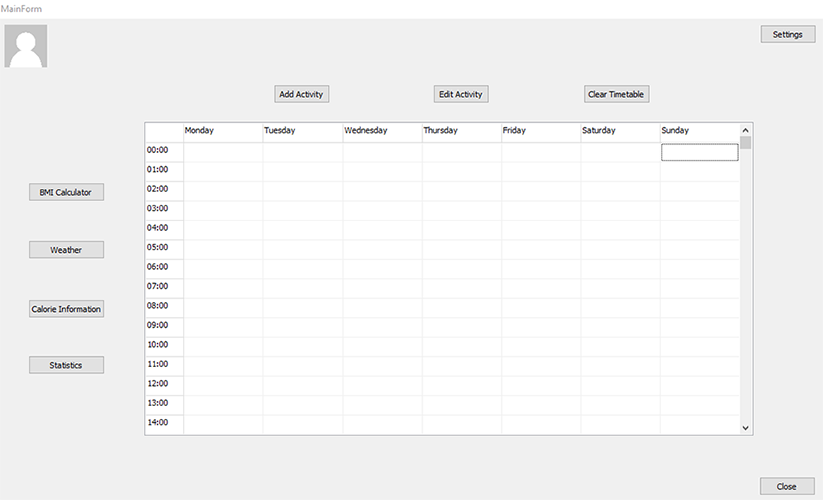Show Calorie Information
Viewport: 823px width, 500px height.
[66, 309]
